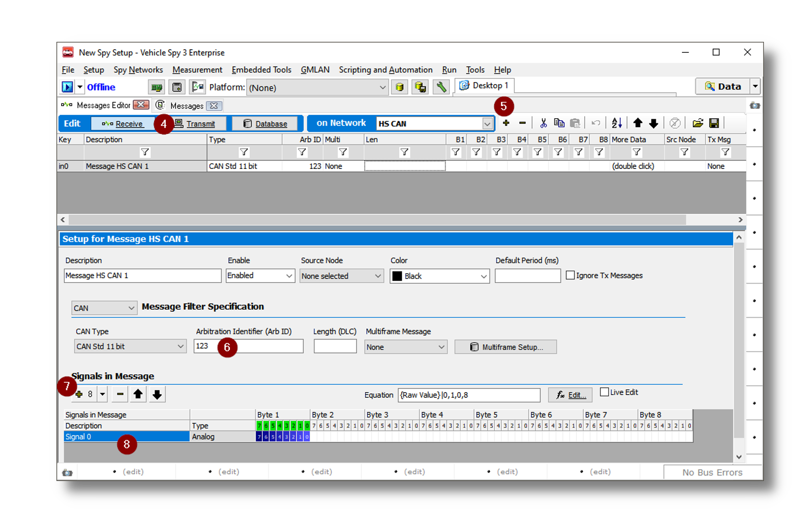Viewport: 812px width, 527px height.
Task: Enable Ignore Tx Messages checkbox
Action: 570,276
